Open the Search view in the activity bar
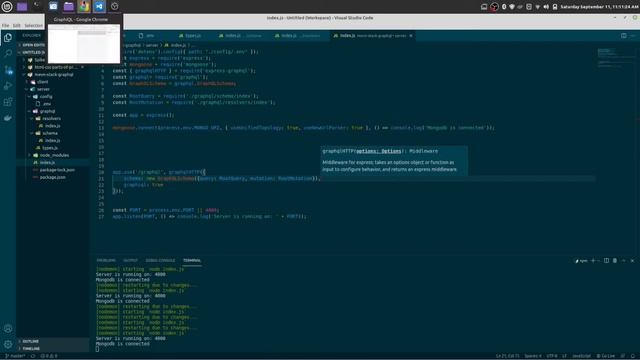 click(x=8, y=53)
